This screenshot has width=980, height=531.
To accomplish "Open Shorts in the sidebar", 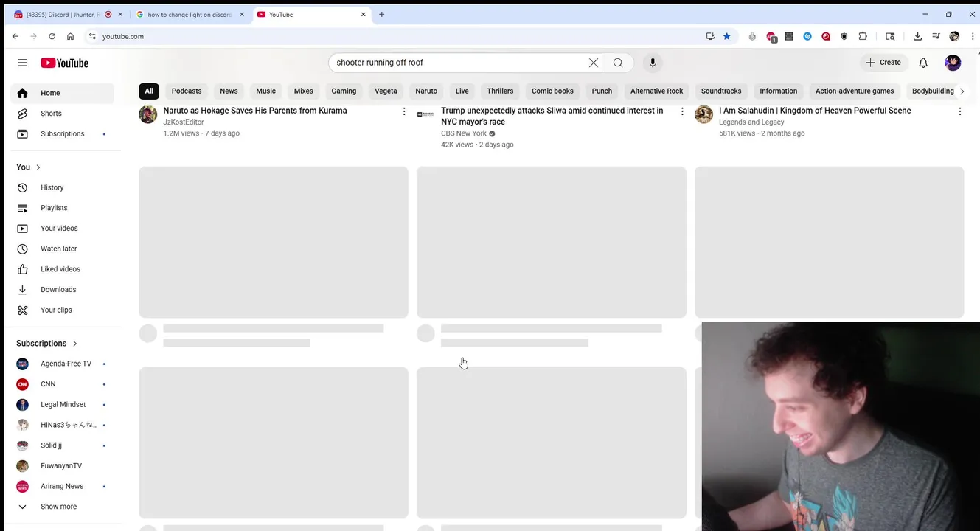I will [x=63, y=114].
